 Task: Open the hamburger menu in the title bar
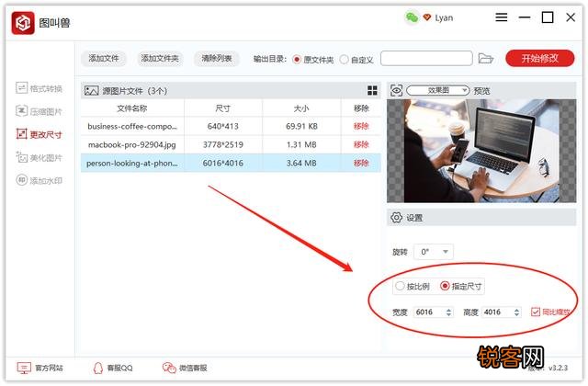[501, 17]
